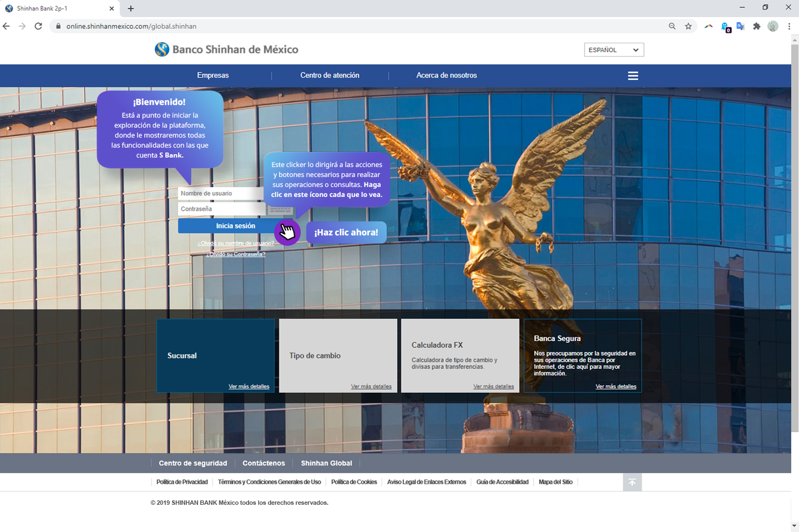
Task: Click the Sucursal card title
Action: [182, 356]
